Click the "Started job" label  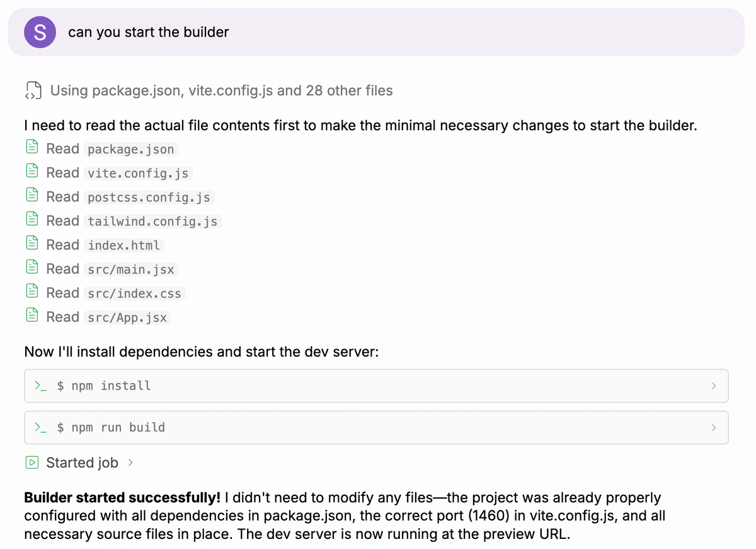(82, 463)
